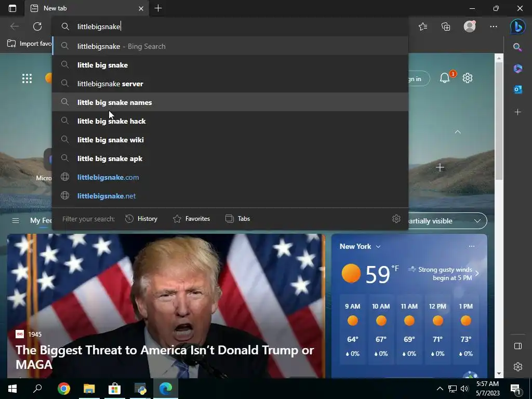Image resolution: width=532 pixels, height=399 pixels.
Task: Open Outlook sidebar icon
Action: tap(518, 89)
